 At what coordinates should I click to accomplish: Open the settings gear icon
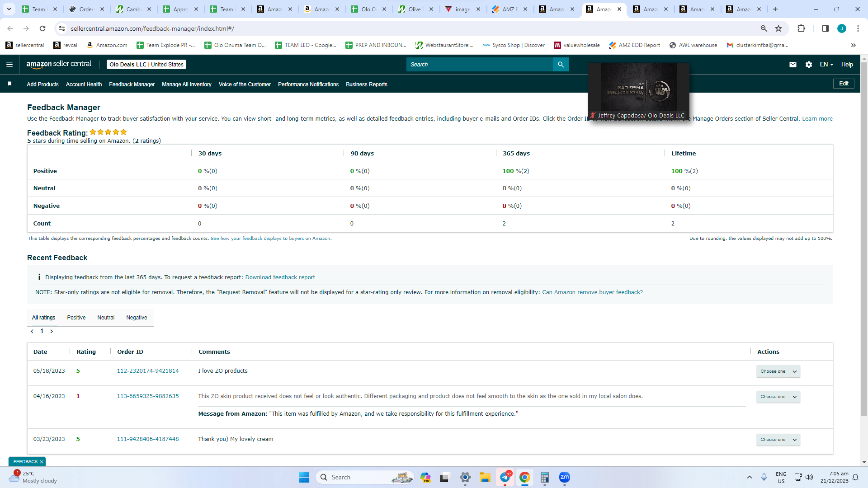click(808, 65)
